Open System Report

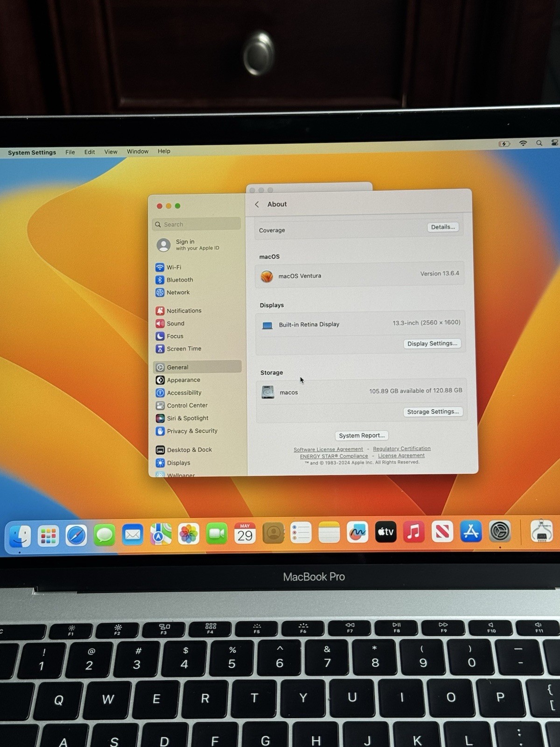362,436
